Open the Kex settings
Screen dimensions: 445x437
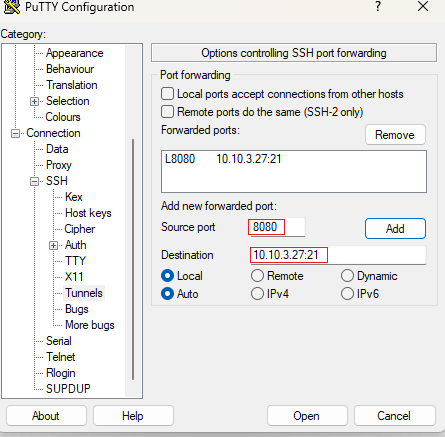[x=74, y=197]
